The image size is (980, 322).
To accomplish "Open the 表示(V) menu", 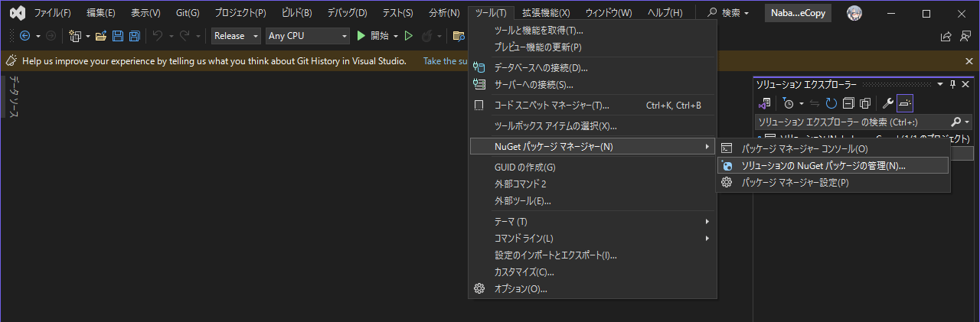I will click(x=145, y=13).
